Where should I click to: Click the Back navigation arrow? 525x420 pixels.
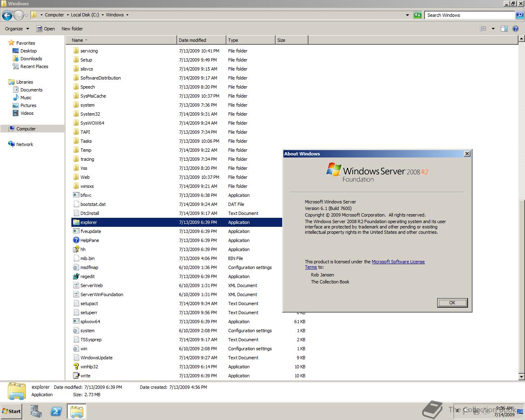(7, 15)
